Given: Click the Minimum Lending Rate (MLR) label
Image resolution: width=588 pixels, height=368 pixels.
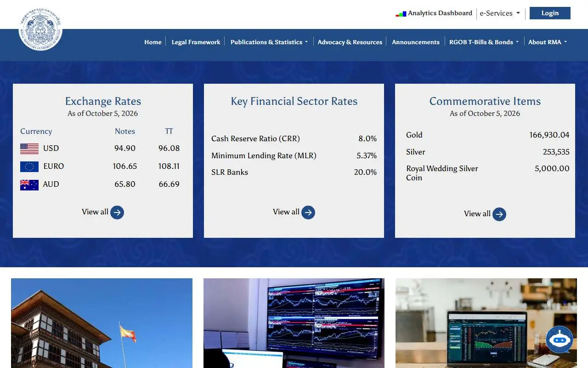Looking at the screenshot, I should (264, 155).
